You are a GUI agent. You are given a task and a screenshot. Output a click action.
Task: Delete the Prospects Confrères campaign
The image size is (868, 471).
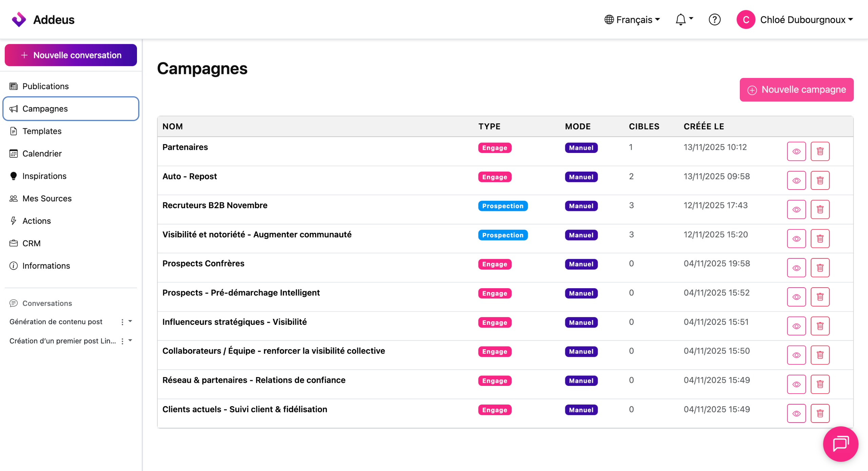click(x=820, y=268)
